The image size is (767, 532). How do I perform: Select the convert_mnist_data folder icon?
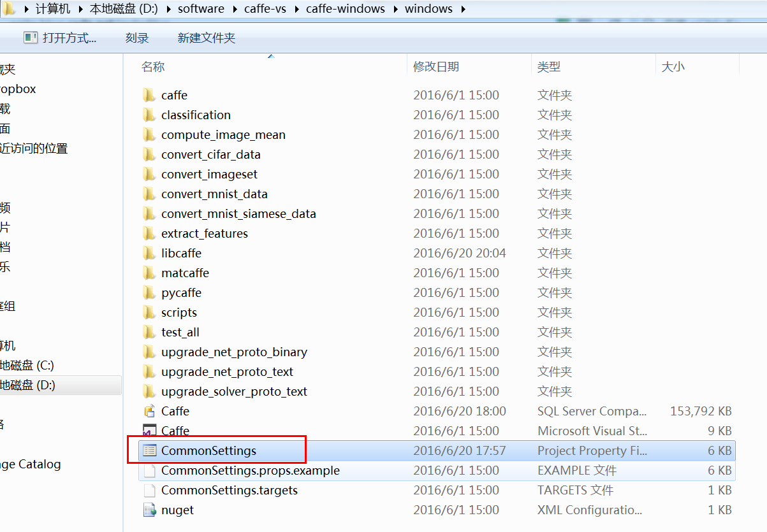coord(149,194)
